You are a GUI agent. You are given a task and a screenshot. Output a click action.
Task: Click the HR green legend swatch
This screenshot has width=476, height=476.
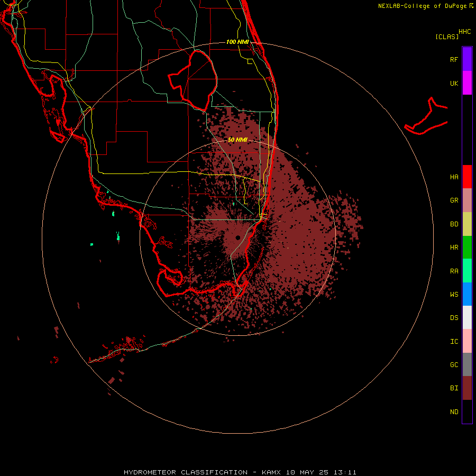(467, 248)
